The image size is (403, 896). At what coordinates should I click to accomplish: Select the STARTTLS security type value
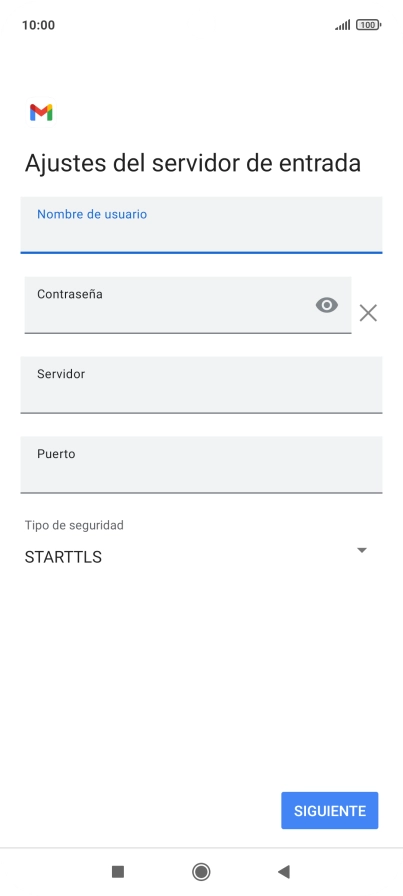pos(63,557)
